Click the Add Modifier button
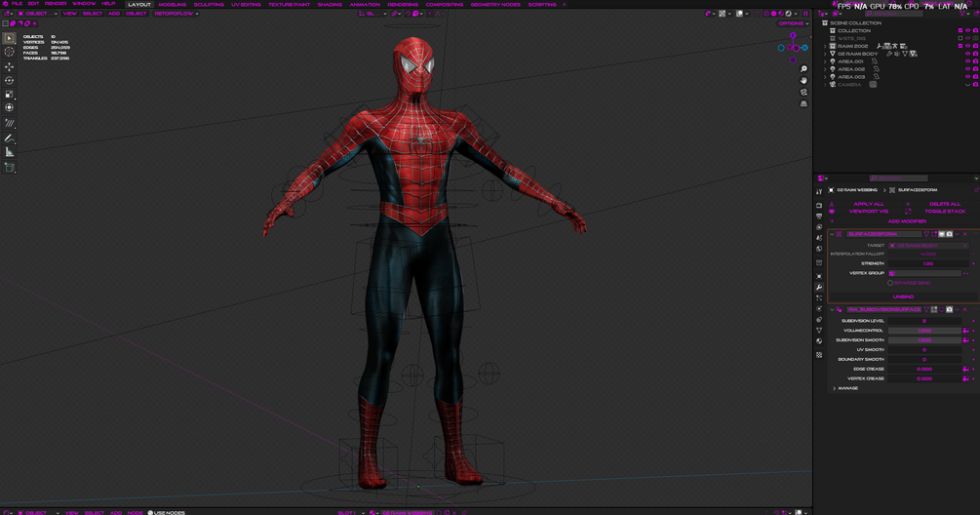 [x=906, y=221]
